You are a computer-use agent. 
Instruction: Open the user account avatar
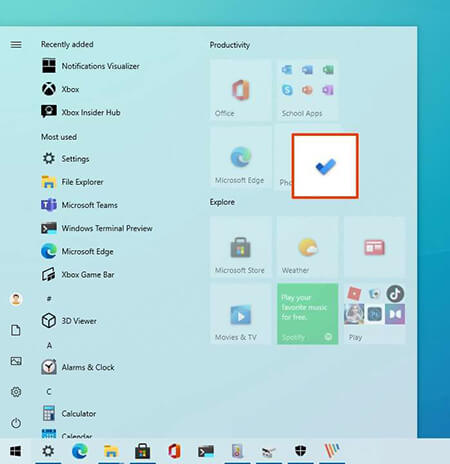tap(16, 299)
